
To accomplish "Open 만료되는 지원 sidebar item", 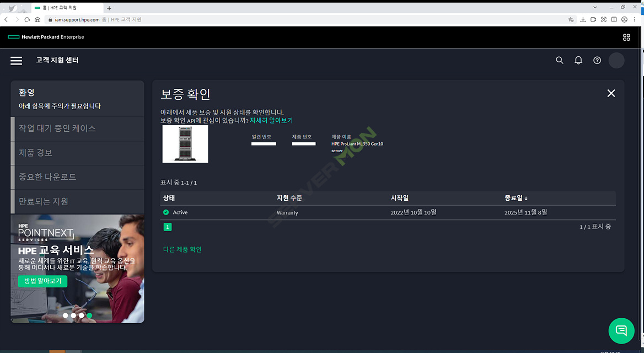I will pos(77,201).
